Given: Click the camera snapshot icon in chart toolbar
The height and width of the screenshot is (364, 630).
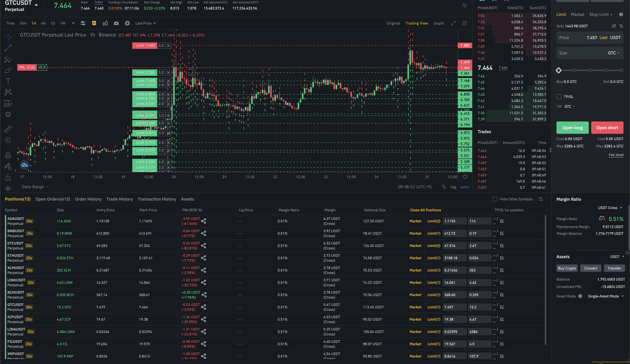Looking at the screenshot, I should coord(116,23).
